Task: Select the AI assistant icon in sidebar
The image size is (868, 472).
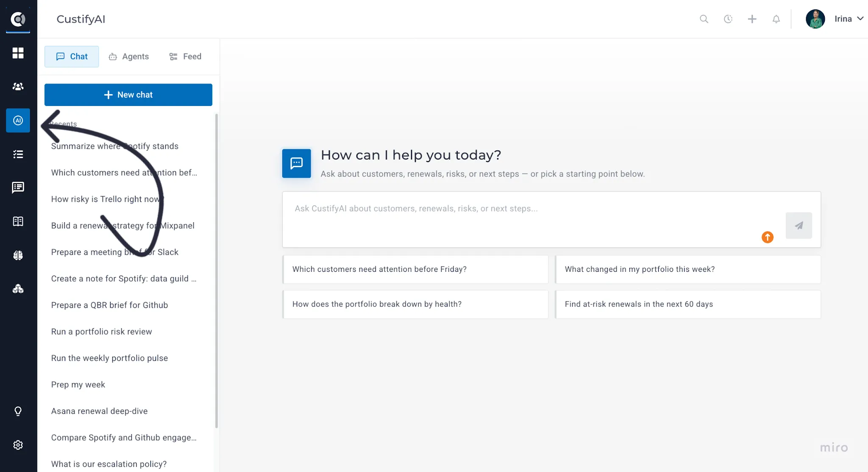Action: (x=18, y=120)
